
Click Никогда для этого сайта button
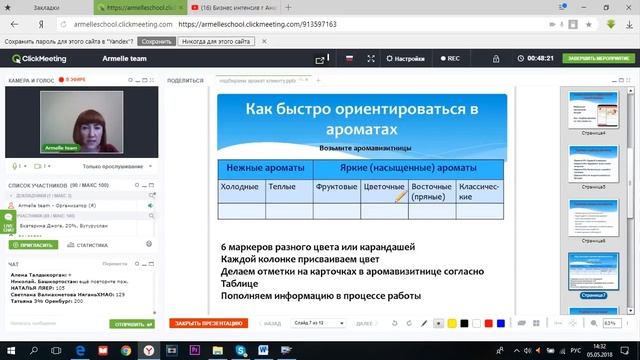(216, 41)
